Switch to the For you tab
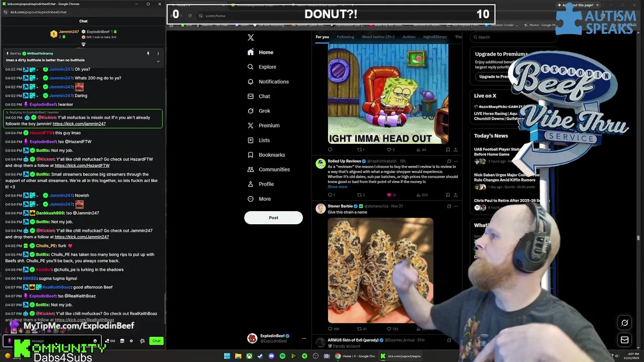The height and width of the screenshot is (362, 644). click(x=322, y=37)
